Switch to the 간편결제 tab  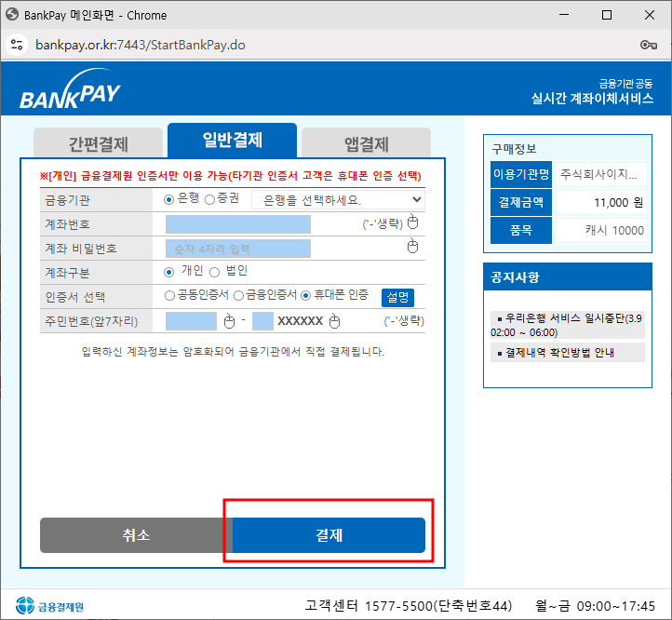click(x=98, y=144)
